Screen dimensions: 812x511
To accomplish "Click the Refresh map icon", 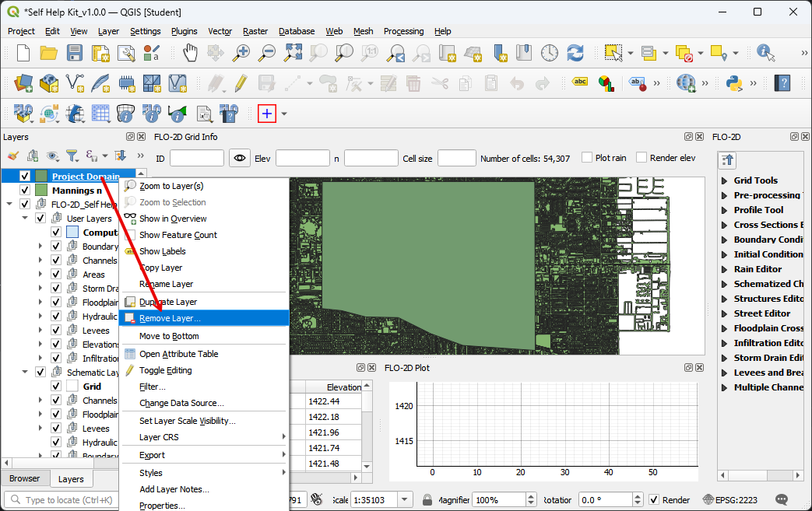I will (575, 53).
